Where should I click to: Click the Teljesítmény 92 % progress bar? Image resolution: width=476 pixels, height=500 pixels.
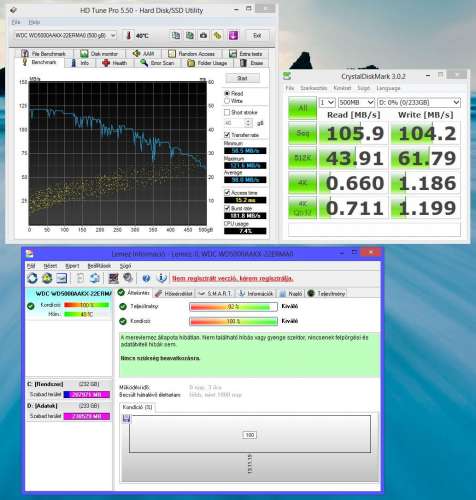point(233,306)
